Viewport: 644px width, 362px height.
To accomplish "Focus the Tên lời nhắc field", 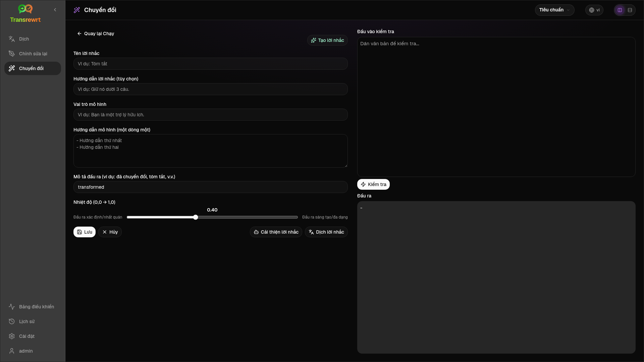I will click(211, 64).
